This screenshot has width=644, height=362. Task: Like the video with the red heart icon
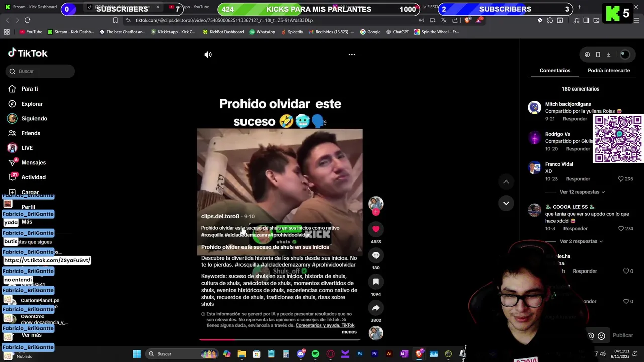coord(376,229)
